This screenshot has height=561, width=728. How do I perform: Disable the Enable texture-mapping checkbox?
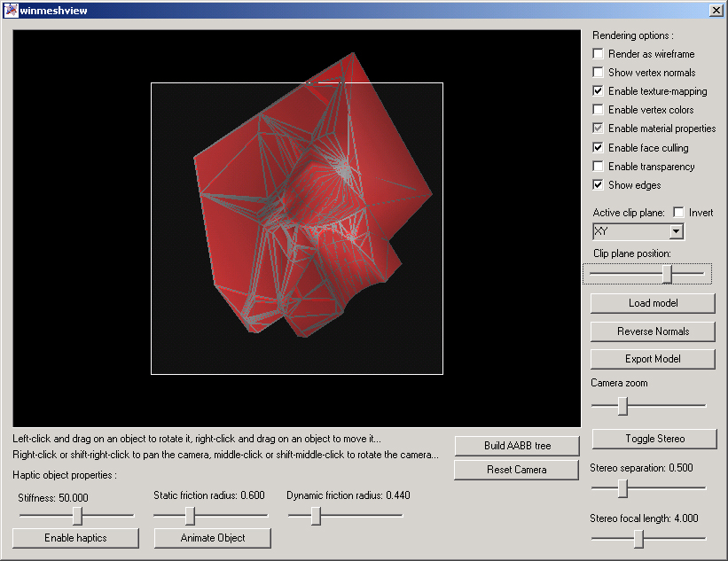pos(599,91)
